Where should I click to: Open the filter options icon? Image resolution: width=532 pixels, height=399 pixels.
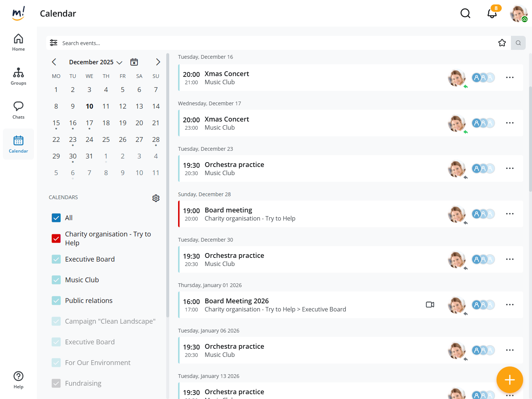point(54,43)
